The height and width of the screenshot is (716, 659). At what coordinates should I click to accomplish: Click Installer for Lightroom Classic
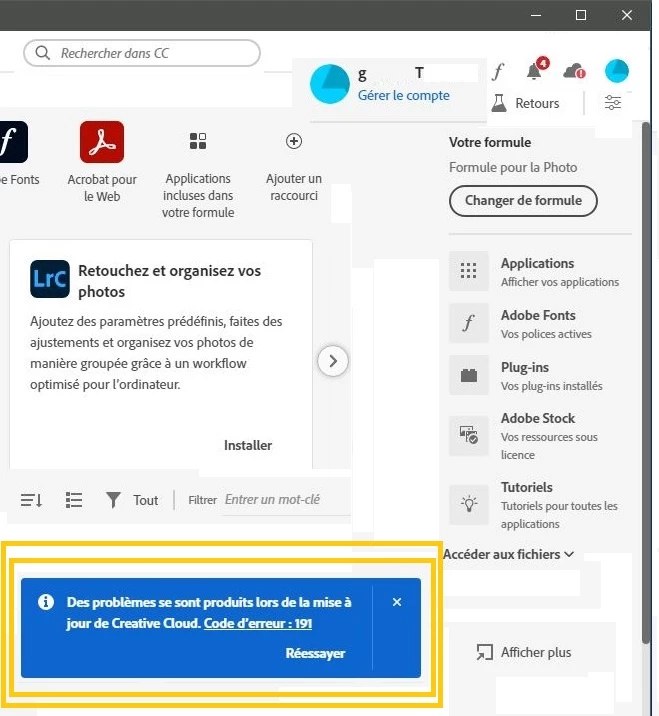[x=248, y=445]
